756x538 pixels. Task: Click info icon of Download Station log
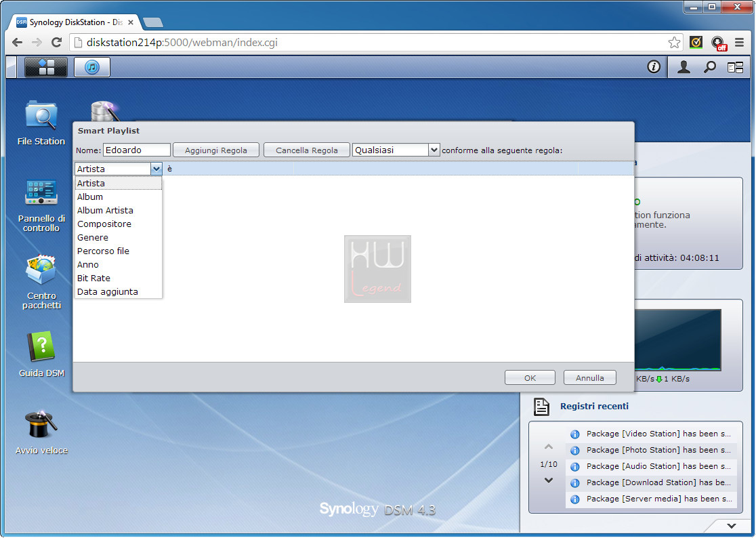pos(574,483)
